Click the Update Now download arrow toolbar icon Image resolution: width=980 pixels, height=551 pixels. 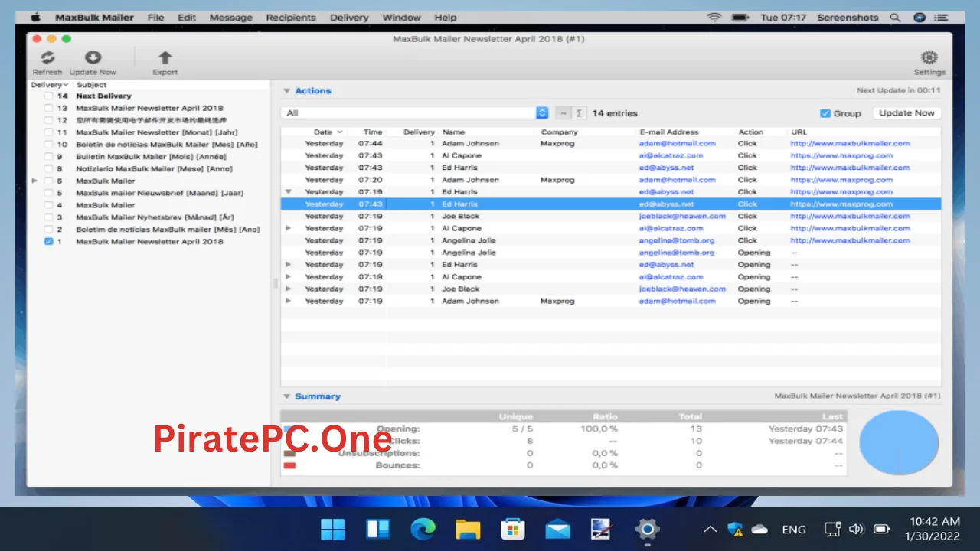pyautogui.click(x=93, y=58)
